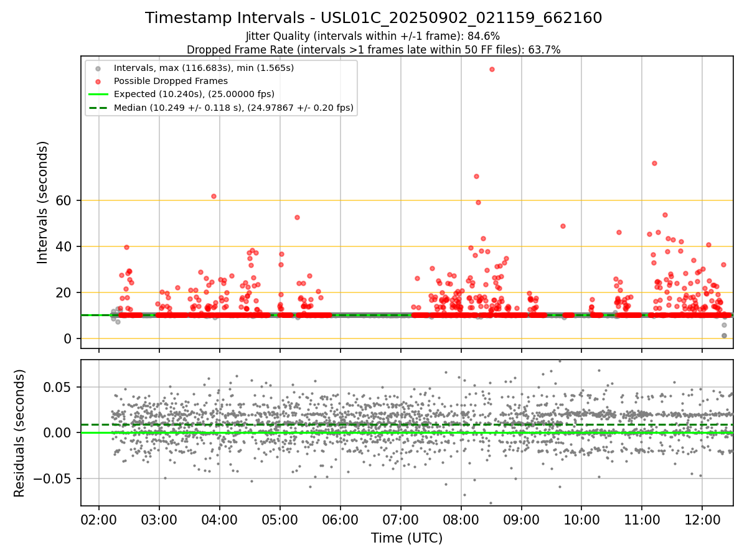Click the 'Time (UTC)' x-axis label
Image resolution: width=747 pixels, height=560 pixels.
407,538
